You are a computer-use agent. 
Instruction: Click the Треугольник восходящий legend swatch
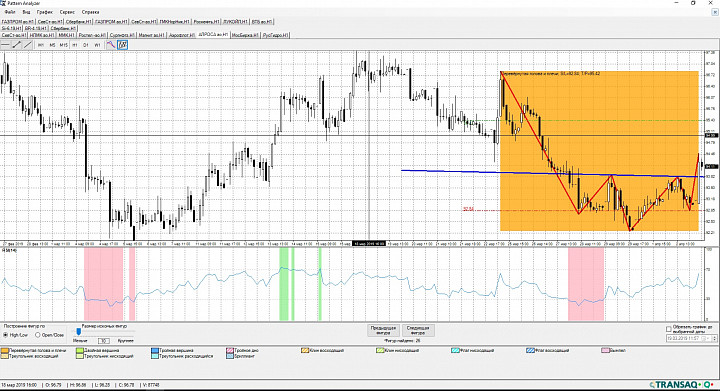click(5, 356)
